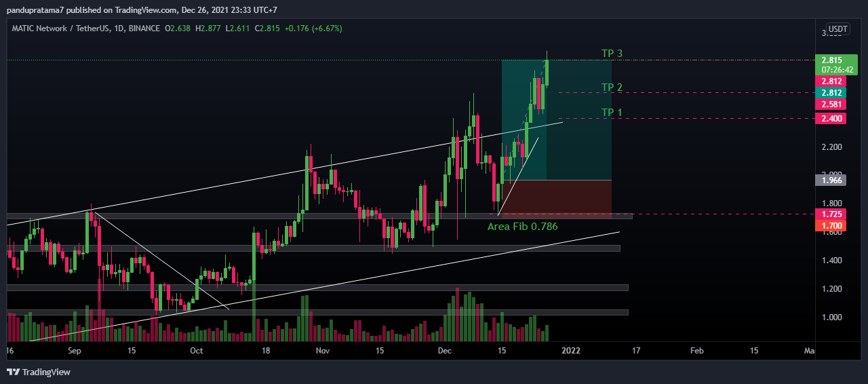The width and height of the screenshot is (868, 384).
Task: Select the TP 1 label
Action: pyautogui.click(x=612, y=112)
